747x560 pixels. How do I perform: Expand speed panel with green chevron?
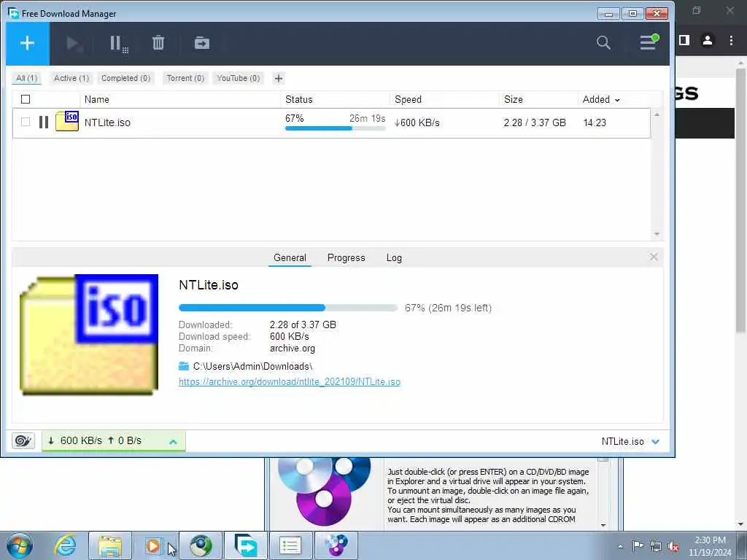[x=173, y=442]
